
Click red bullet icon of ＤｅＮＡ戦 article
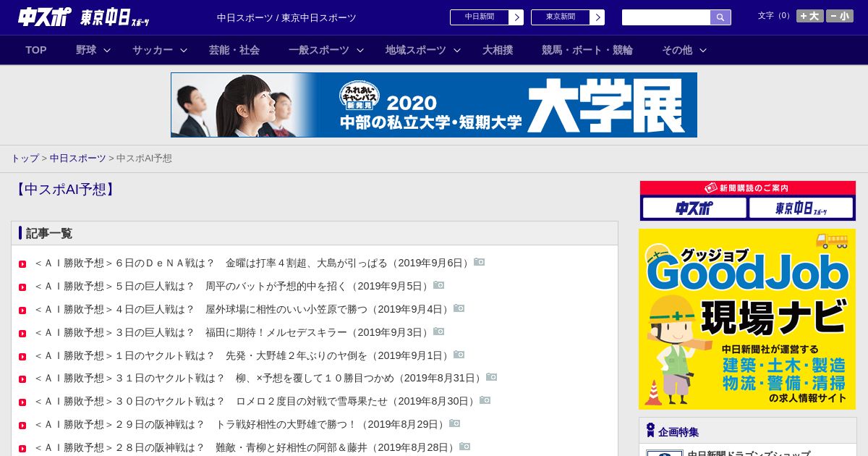22,264
